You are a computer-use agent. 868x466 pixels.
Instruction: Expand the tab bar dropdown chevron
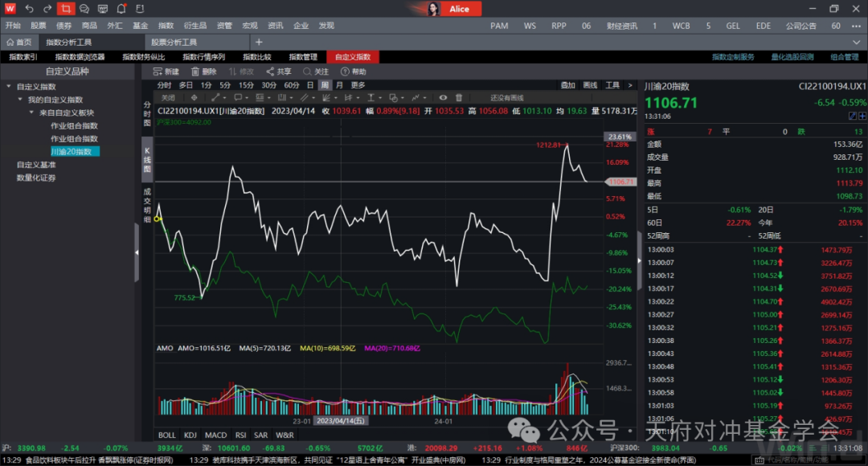click(x=857, y=42)
